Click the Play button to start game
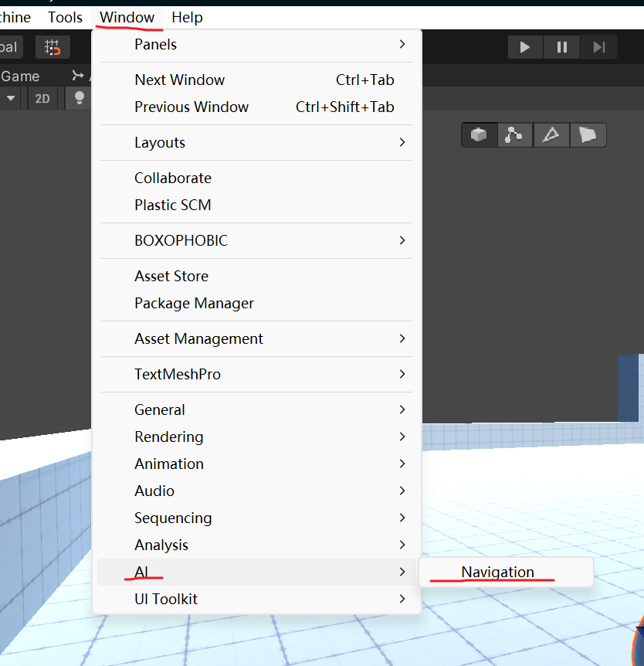644x666 pixels. tap(525, 47)
